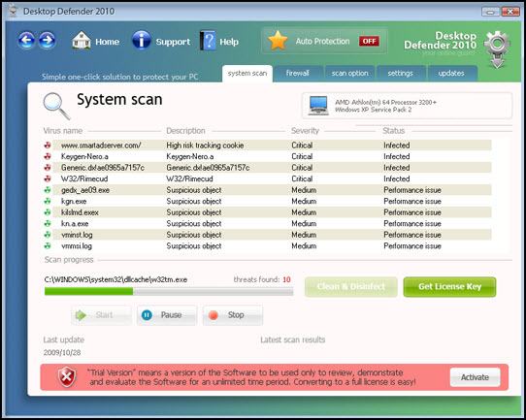
Task: Toggle the Auto Protection OFF switch
Action: click(369, 41)
